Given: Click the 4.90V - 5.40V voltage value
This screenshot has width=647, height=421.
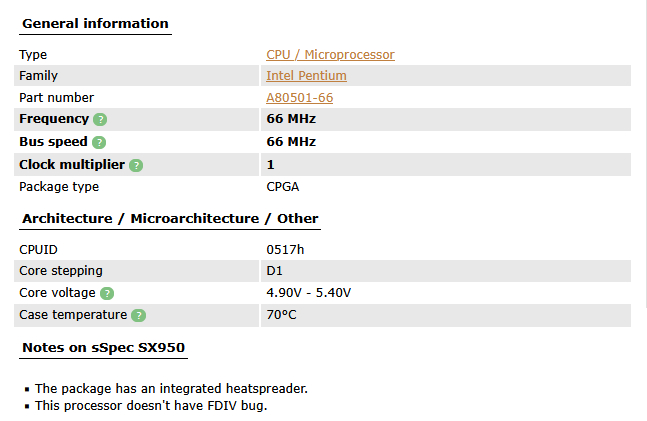Looking at the screenshot, I should click(308, 293).
